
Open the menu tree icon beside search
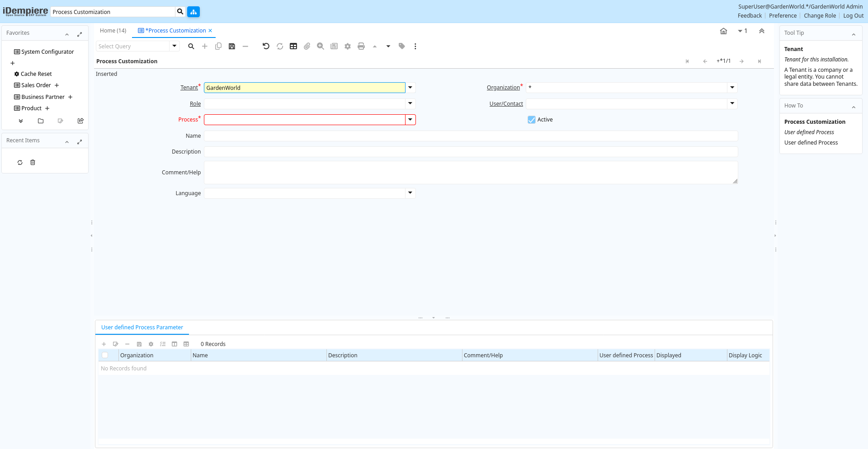(x=193, y=12)
